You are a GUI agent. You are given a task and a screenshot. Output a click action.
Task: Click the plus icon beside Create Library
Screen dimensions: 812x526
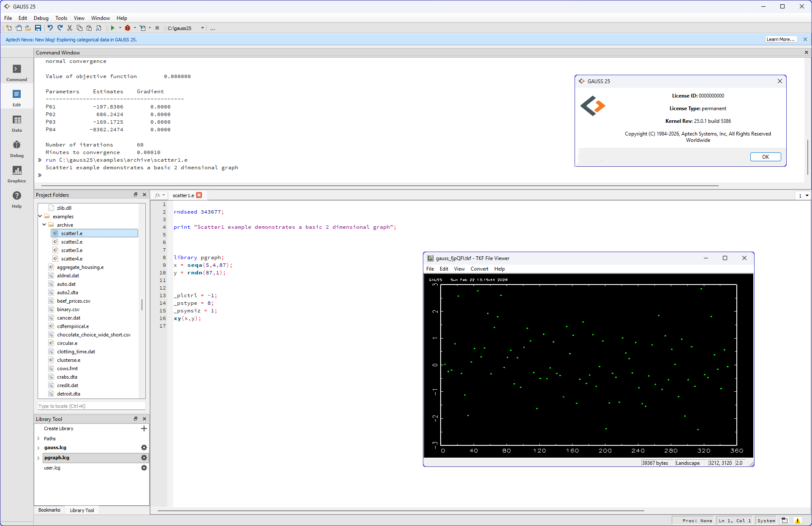coord(144,428)
